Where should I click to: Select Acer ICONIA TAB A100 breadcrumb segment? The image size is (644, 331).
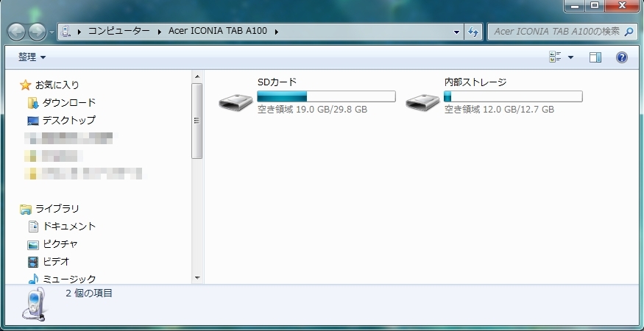click(x=218, y=31)
